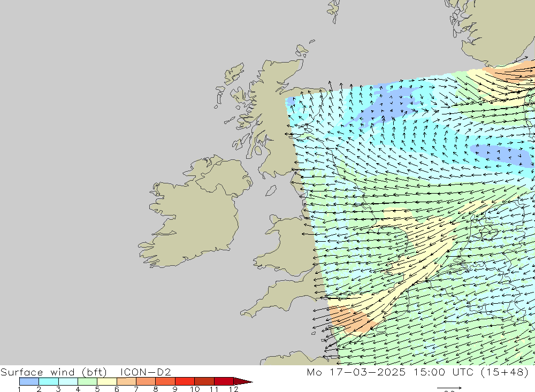Click the Beaufort 9 red legend swatch
This screenshot has height=392, width=535.
click(185, 381)
